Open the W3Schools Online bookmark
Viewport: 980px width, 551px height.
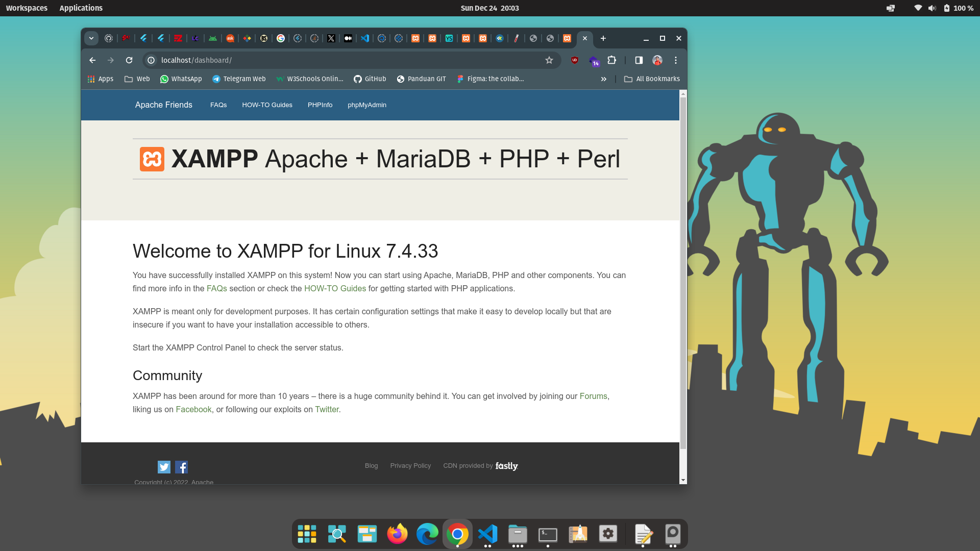coord(310,79)
